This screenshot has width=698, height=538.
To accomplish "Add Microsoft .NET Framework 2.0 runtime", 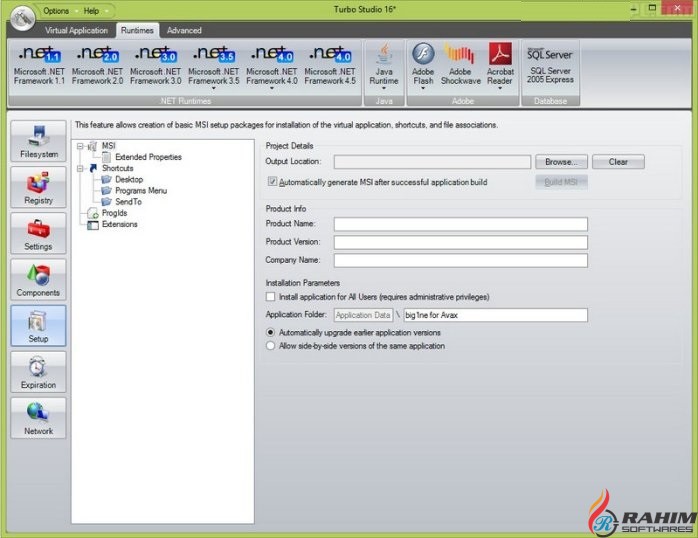I will pos(97,65).
